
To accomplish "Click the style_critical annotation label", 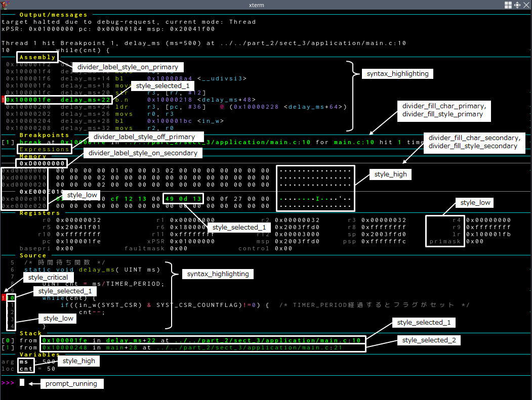I will click(x=48, y=278).
